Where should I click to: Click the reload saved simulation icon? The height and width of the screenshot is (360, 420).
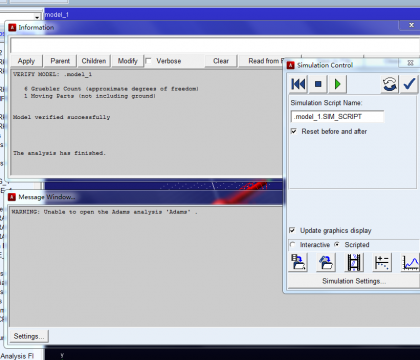(x=326, y=262)
